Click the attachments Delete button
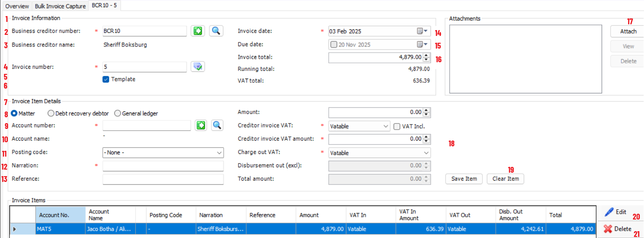 tap(628, 61)
